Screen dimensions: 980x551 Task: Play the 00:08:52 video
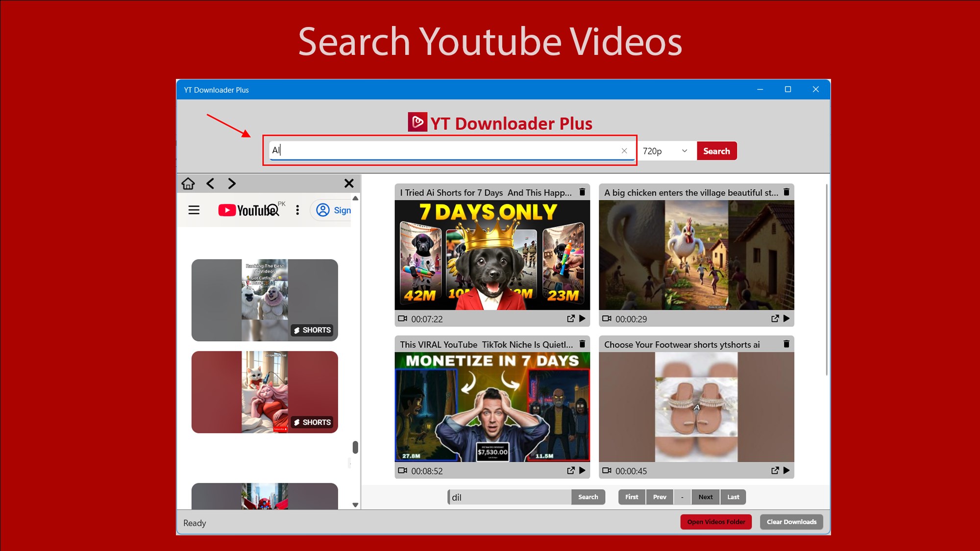point(582,471)
